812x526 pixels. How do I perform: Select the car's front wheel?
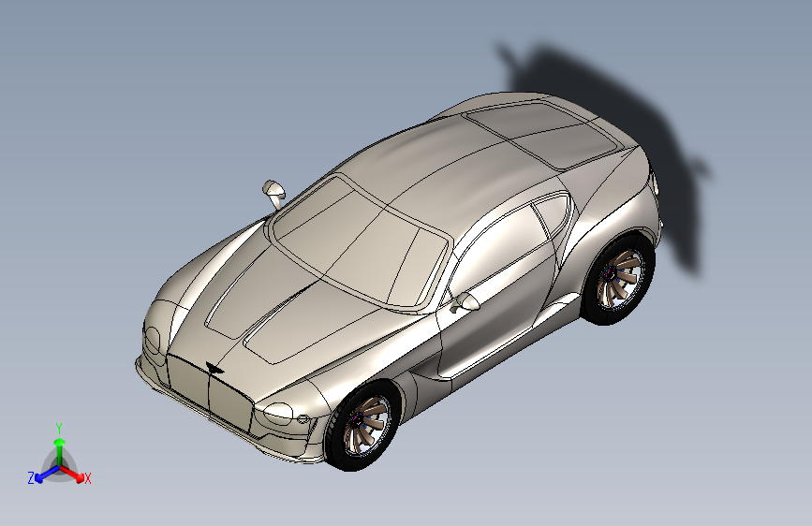[x=362, y=426]
